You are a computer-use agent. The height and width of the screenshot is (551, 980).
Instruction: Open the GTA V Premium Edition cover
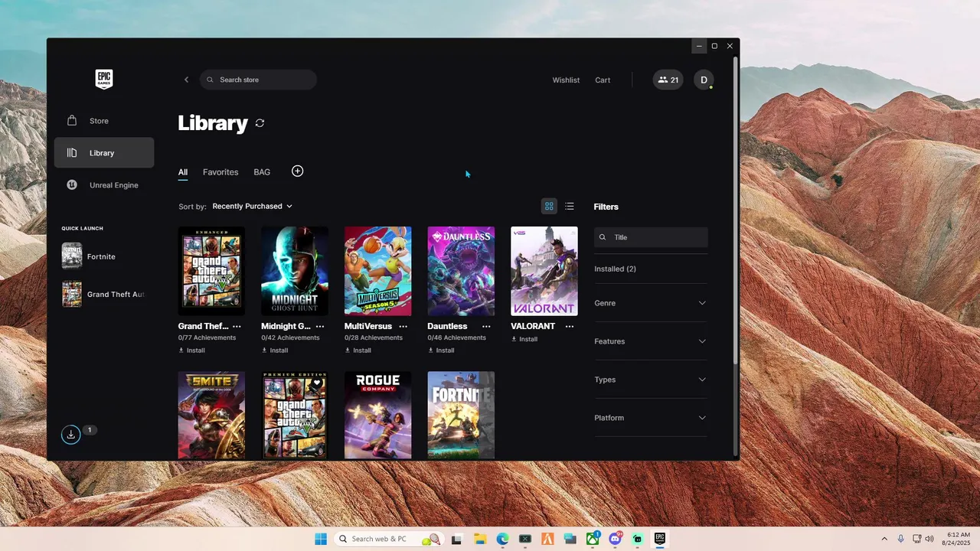point(295,416)
